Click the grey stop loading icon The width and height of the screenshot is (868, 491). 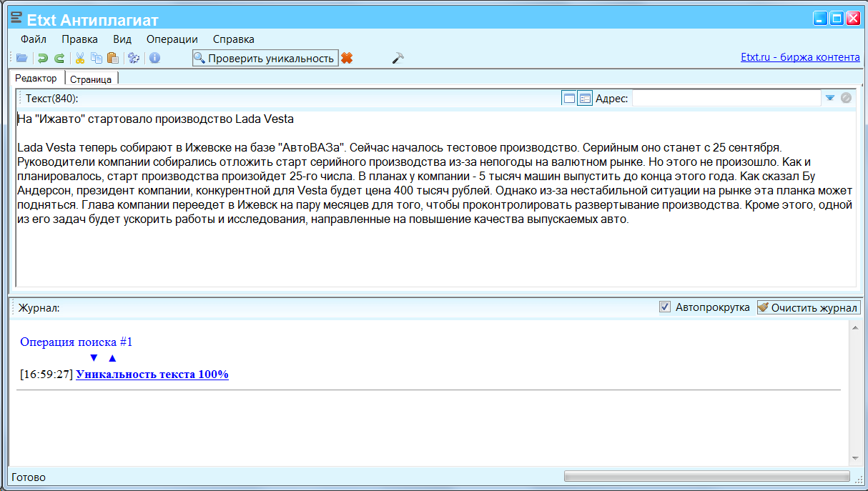846,99
